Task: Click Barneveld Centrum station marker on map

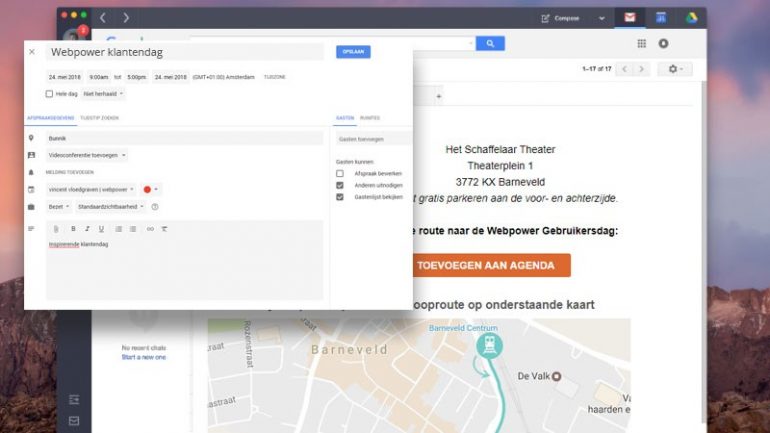Action: [489, 346]
